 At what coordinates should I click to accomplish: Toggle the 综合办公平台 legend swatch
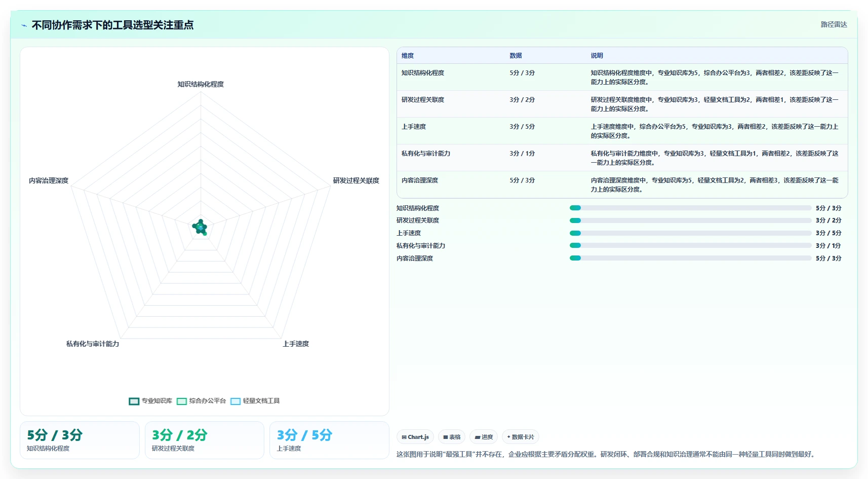click(x=182, y=401)
